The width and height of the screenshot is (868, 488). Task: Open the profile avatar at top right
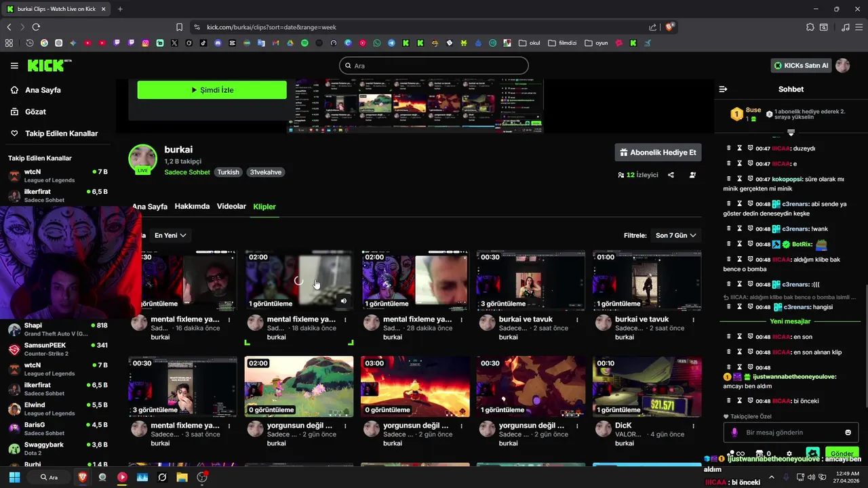[842, 66]
